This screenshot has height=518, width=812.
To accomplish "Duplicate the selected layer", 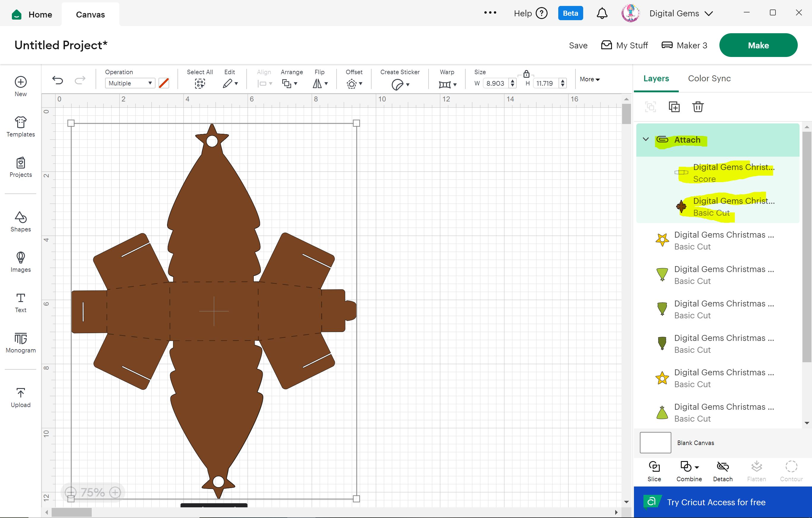I will (674, 107).
